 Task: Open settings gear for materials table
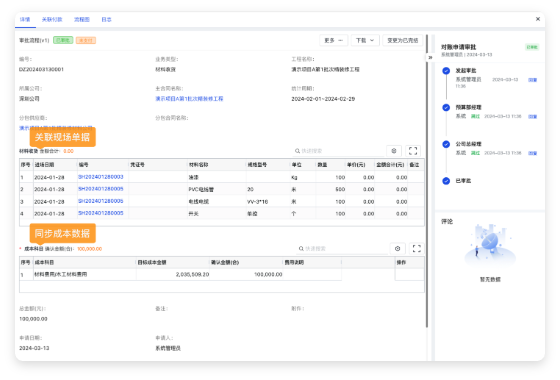(394, 151)
